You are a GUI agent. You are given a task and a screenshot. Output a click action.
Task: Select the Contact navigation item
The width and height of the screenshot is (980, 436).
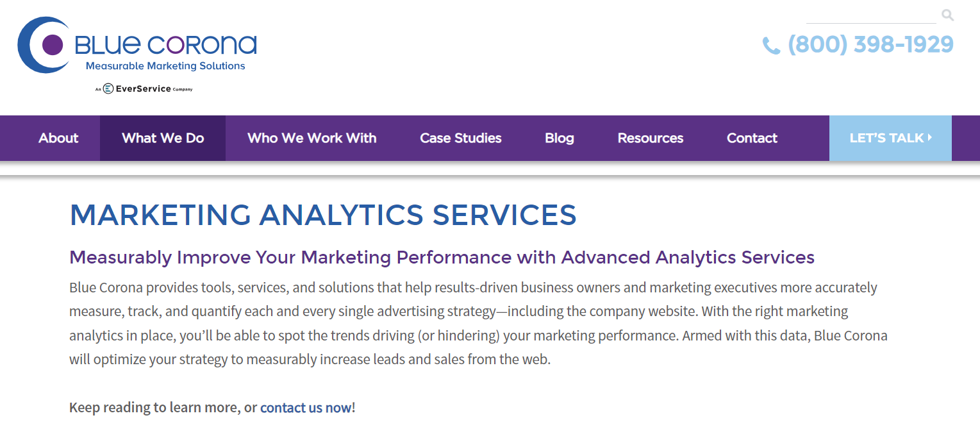[x=752, y=138]
